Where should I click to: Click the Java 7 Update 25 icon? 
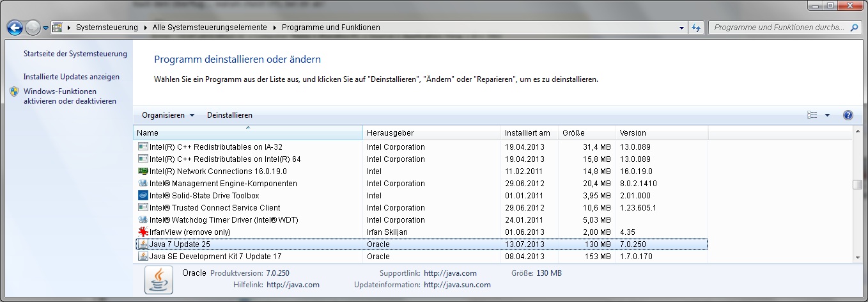[143, 244]
